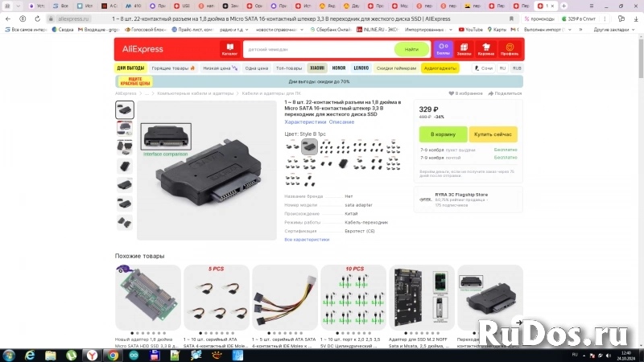Click Кабели и адаптеры для ПК breadcrumb

pyautogui.click(x=271, y=93)
